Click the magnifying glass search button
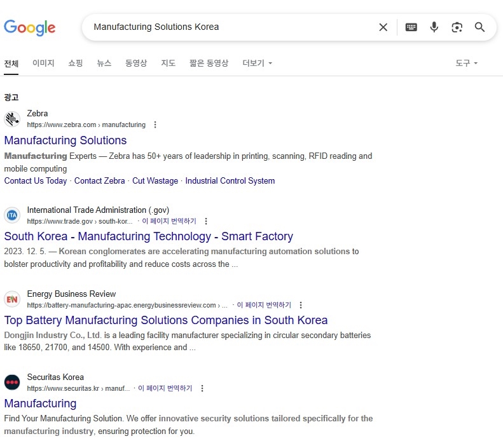Viewport: 503px width, 448px height. (480, 27)
